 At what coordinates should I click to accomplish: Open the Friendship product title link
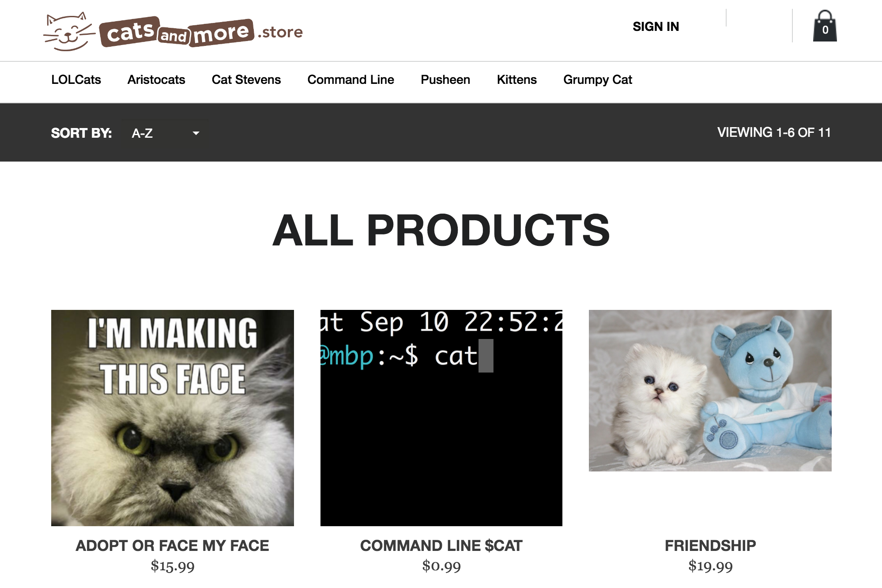tap(710, 546)
